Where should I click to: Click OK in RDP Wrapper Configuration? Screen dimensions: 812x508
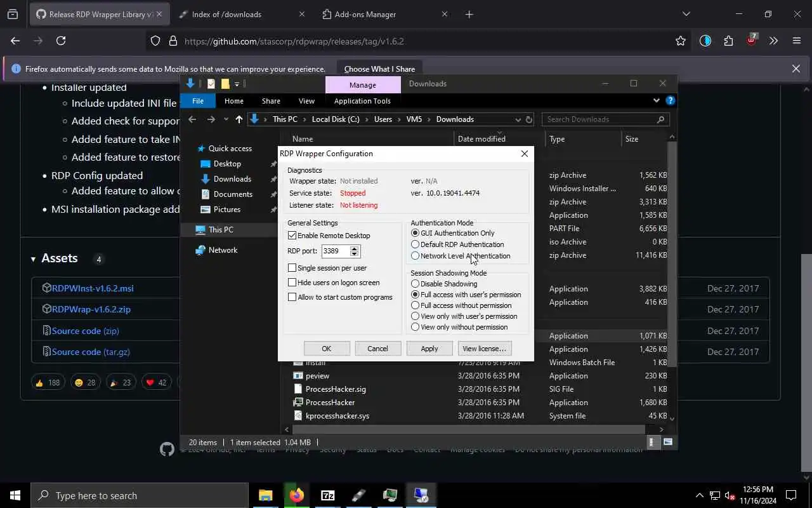coord(326,349)
